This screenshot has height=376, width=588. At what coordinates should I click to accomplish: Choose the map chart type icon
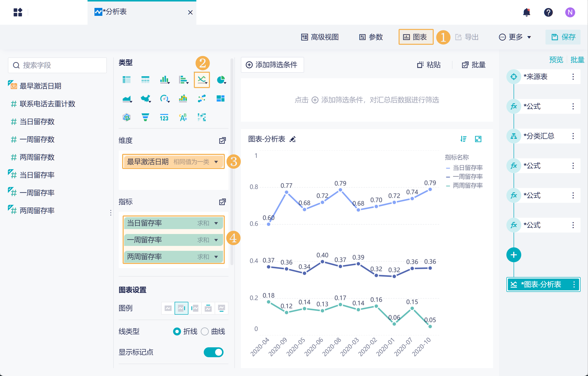[x=146, y=99]
